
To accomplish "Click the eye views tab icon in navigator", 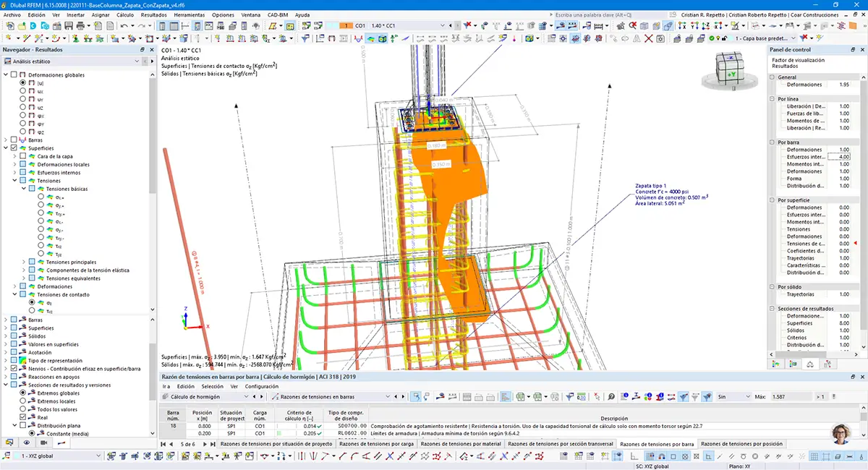I will (27, 443).
